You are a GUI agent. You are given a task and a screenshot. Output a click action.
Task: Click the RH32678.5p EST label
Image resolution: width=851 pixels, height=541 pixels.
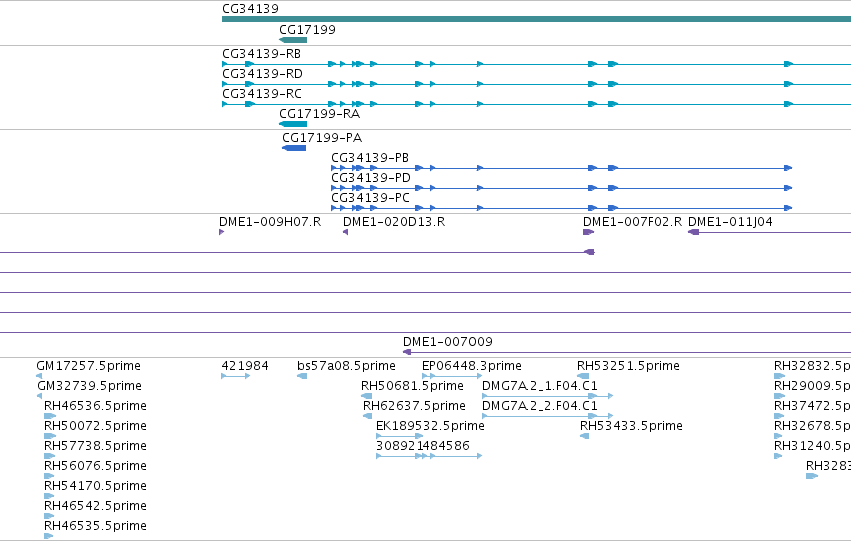[812, 427]
